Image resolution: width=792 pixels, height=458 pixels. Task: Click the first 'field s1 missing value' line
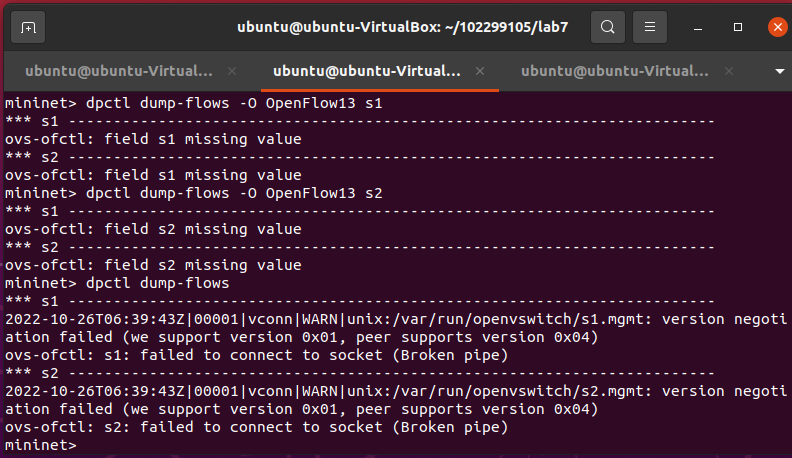(153, 139)
